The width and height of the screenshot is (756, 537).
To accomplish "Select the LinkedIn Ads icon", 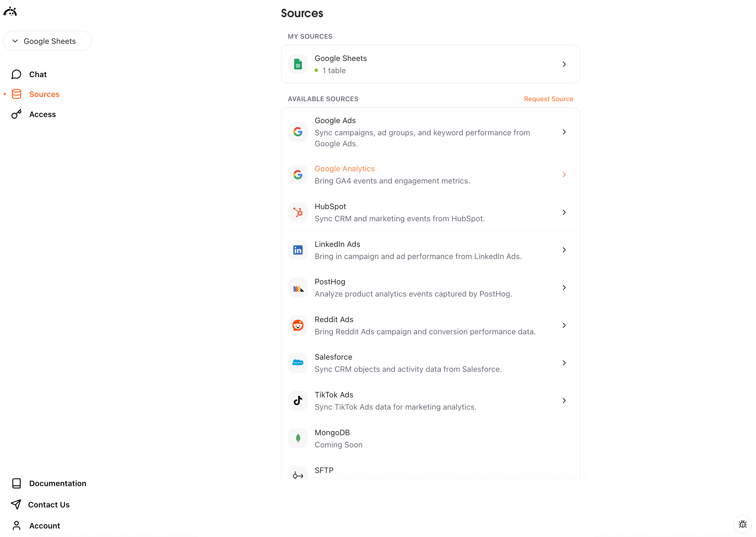I will [x=298, y=250].
